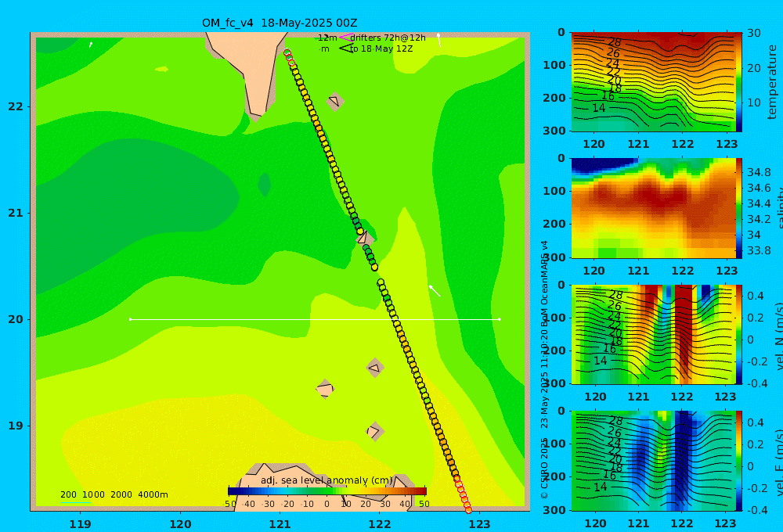783x532 pixels.
Task: Click the 'vel. N (m/s)' axis label
Action: 779,336
